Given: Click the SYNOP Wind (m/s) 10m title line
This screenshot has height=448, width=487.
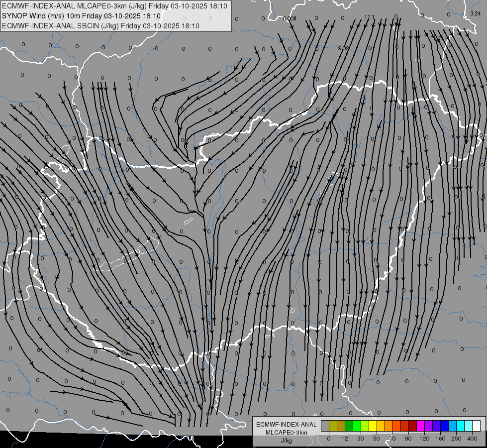Looking at the screenshot, I should coord(82,16).
